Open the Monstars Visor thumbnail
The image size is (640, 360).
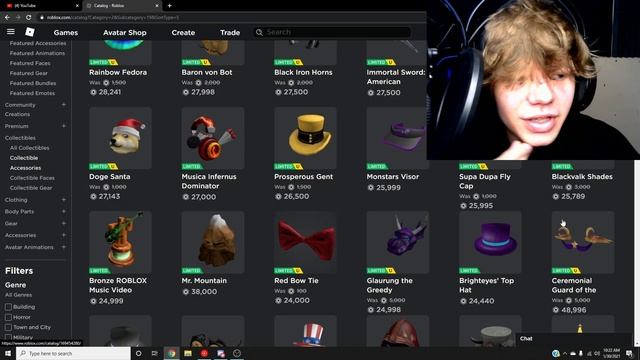[397, 138]
